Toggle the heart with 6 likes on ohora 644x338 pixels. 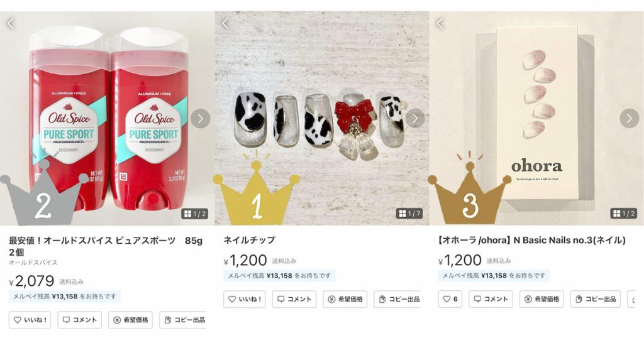[450, 300]
